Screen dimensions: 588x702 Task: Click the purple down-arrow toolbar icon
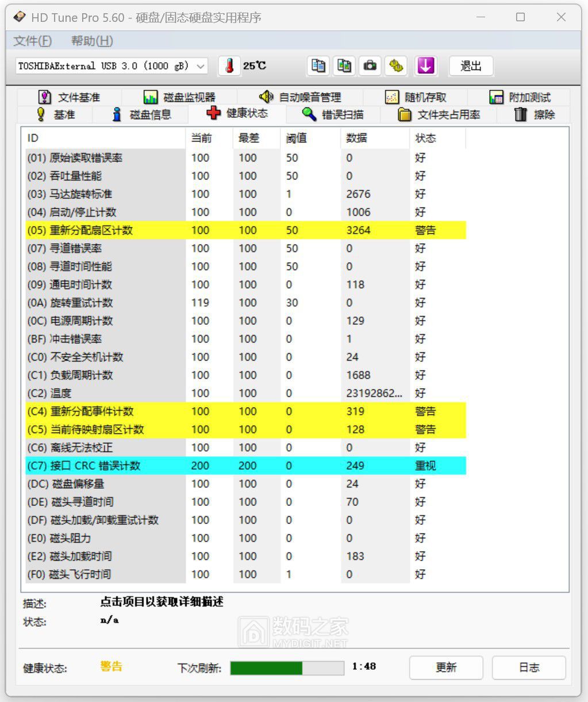click(x=425, y=66)
